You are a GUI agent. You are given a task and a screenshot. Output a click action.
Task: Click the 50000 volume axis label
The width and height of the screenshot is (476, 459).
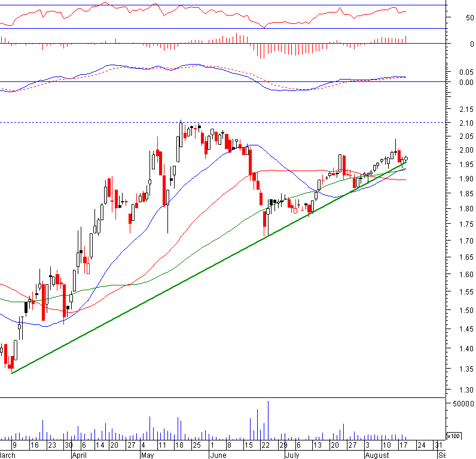(463, 404)
